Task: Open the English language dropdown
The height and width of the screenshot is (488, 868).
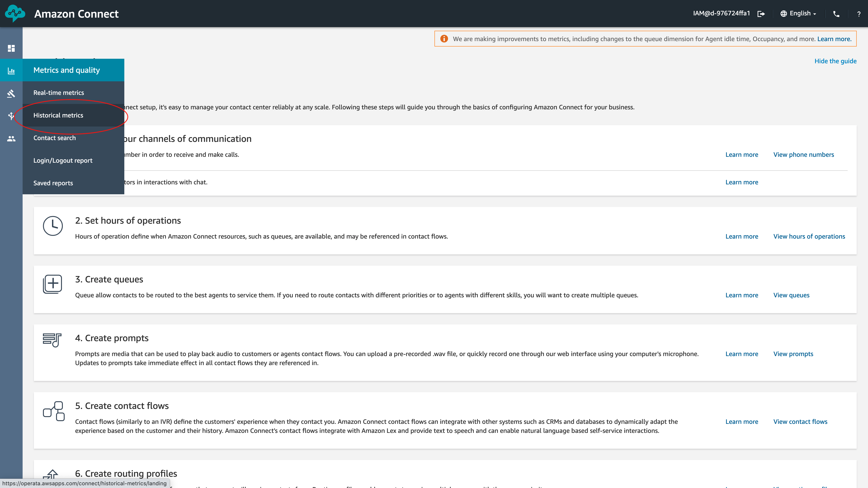Action: pos(803,14)
